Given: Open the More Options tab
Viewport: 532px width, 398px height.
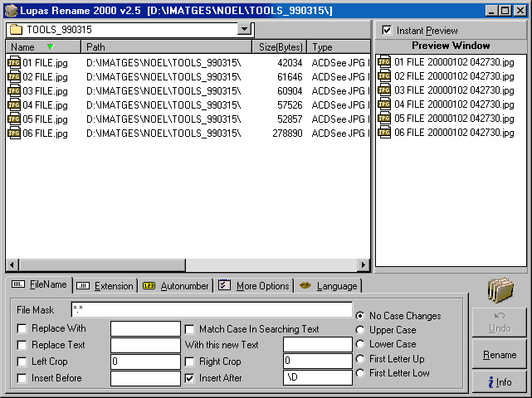Looking at the screenshot, I should 254,286.
